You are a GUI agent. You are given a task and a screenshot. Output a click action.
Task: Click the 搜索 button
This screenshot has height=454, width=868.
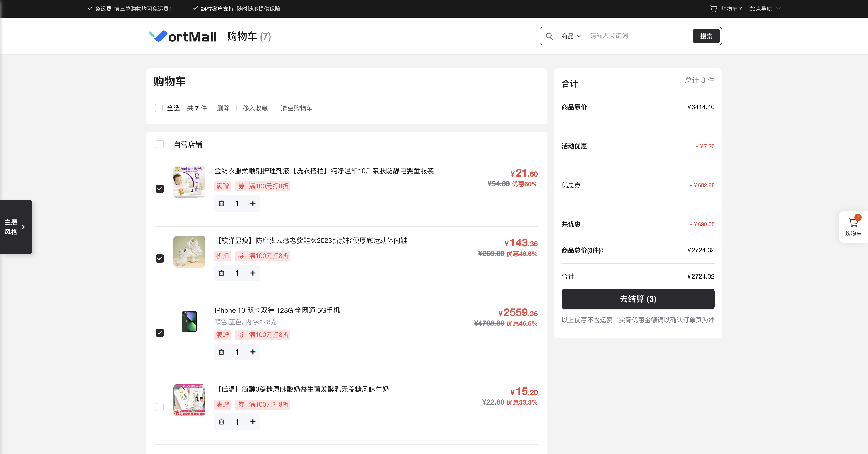706,36
